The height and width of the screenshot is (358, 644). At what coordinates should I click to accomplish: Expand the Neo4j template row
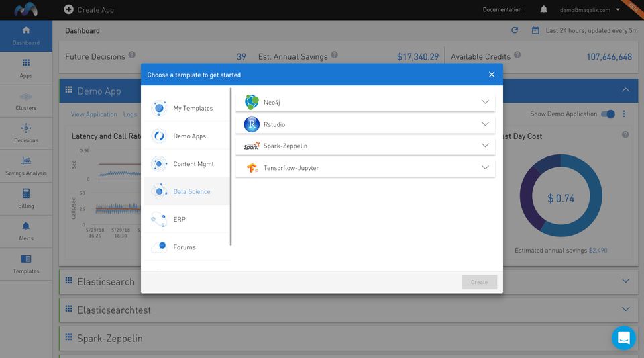pos(485,102)
